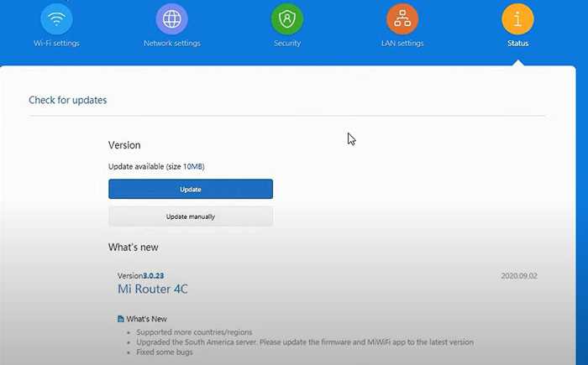Click the Network settings tab label
The height and width of the screenshot is (365, 588).
click(x=172, y=43)
